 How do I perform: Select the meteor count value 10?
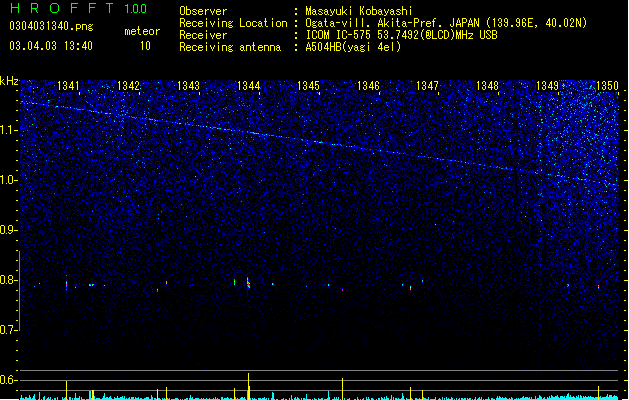pos(145,46)
